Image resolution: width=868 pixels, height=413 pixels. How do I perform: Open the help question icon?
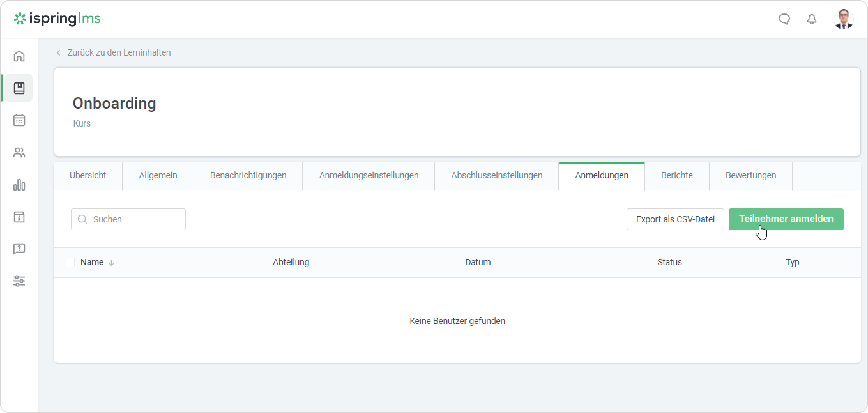point(19,249)
